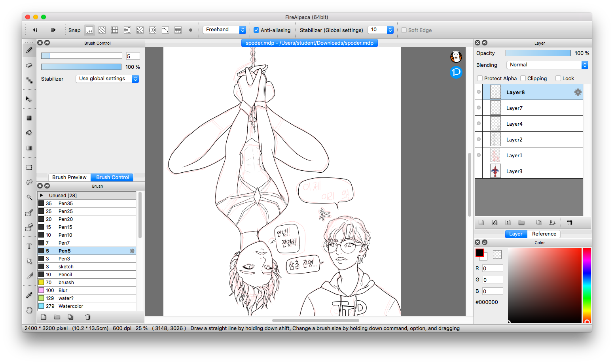The image size is (614, 364).
Task: Expand the Unused brush group
Action: 42,195
